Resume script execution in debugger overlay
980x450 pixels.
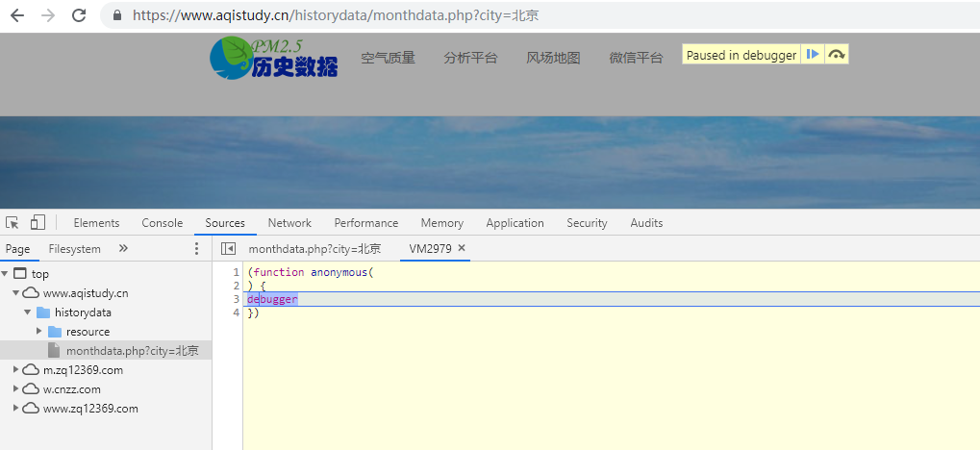click(x=813, y=55)
